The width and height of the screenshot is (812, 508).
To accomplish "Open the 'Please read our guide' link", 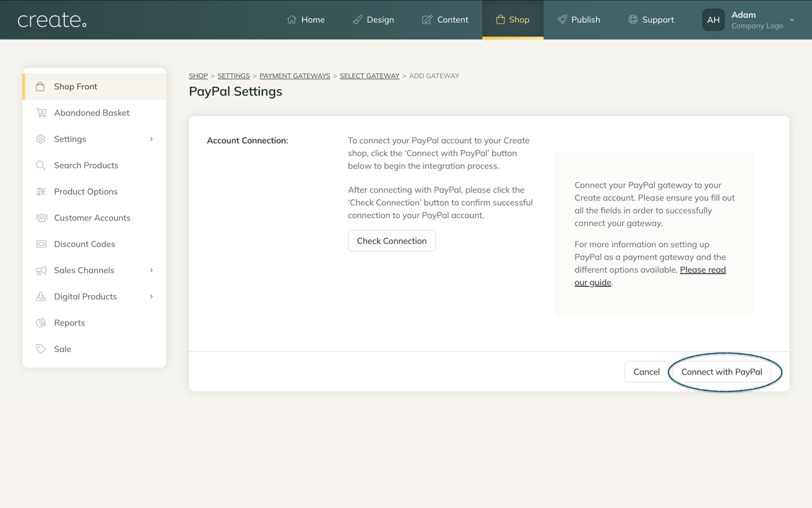I will pos(702,269).
